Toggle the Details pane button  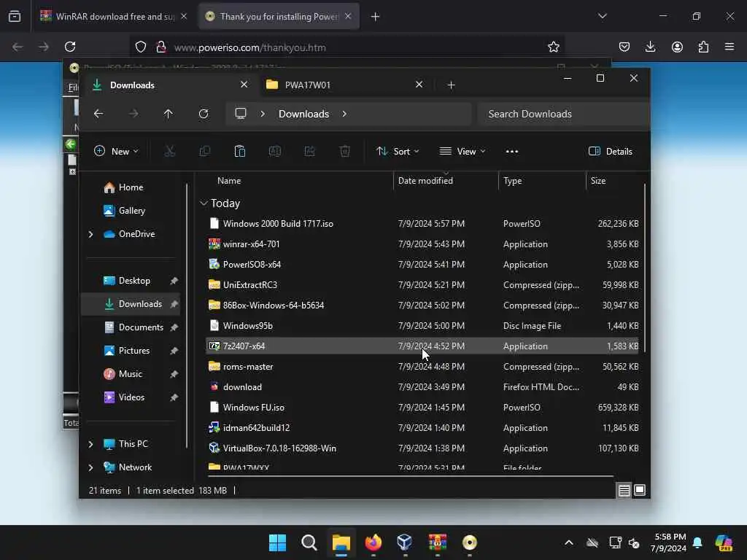tap(611, 152)
